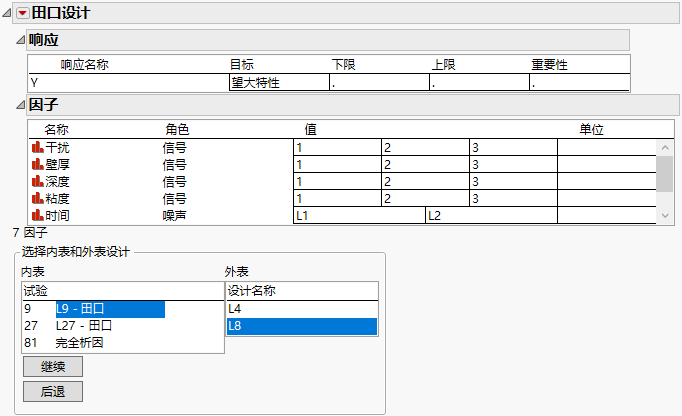Edit the L2 value of 时间 factor
The width and height of the screenshot is (682, 416).
tap(491, 215)
